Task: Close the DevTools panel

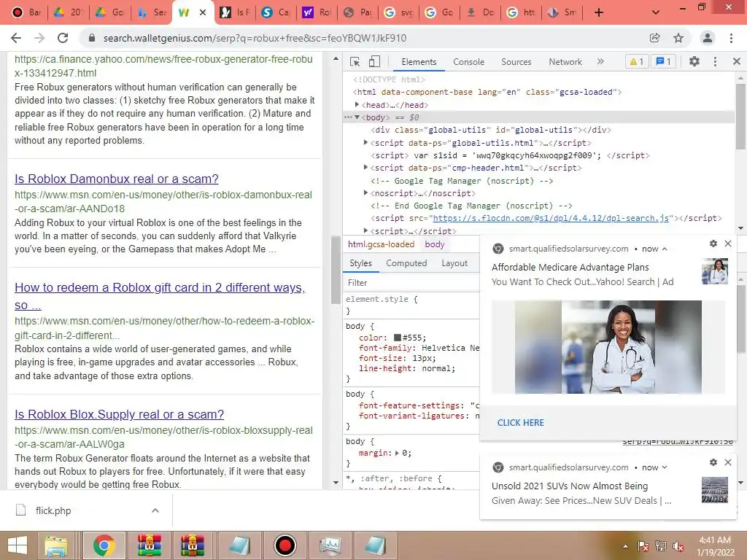Action: coord(737,61)
